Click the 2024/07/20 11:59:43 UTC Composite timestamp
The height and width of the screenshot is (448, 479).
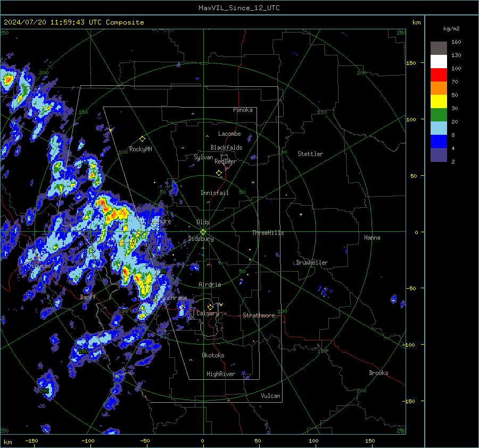[73, 22]
